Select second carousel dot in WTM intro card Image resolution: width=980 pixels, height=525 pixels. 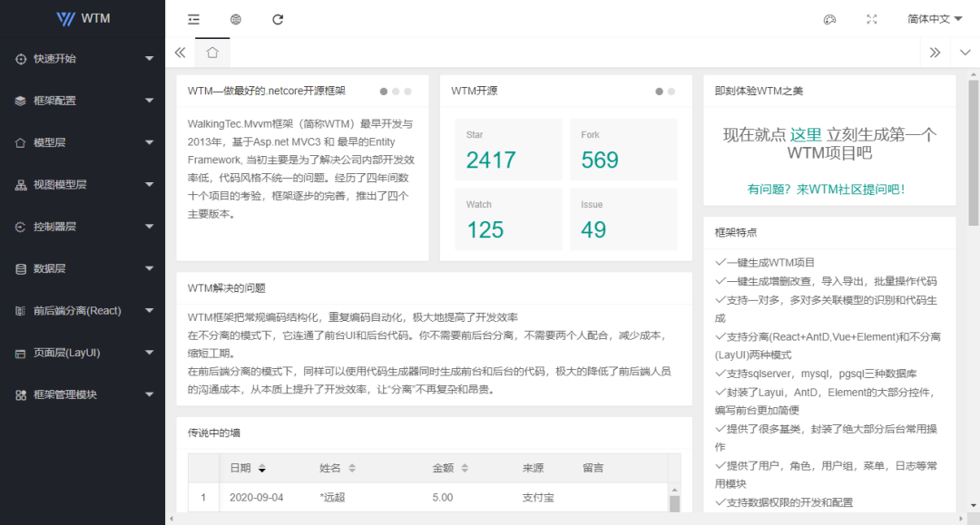pos(396,92)
